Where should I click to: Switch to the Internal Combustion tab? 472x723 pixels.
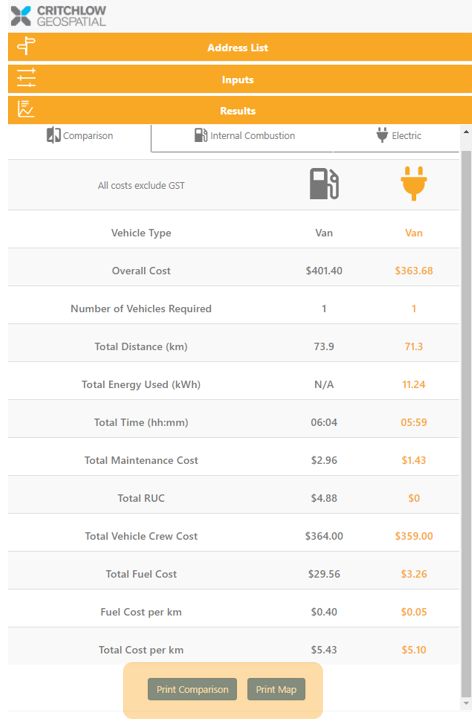click(x=245, y=136)
